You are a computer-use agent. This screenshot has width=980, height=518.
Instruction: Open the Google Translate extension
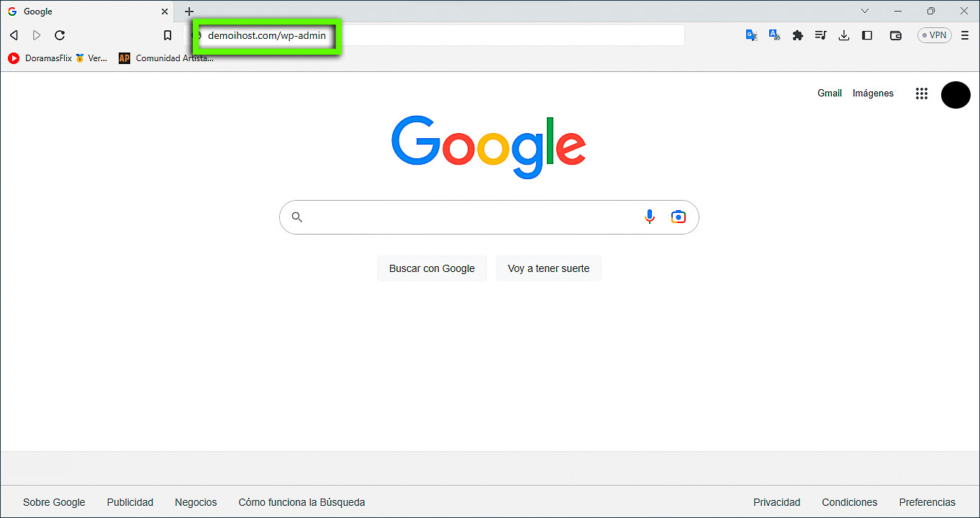click(x=751, y=35)
